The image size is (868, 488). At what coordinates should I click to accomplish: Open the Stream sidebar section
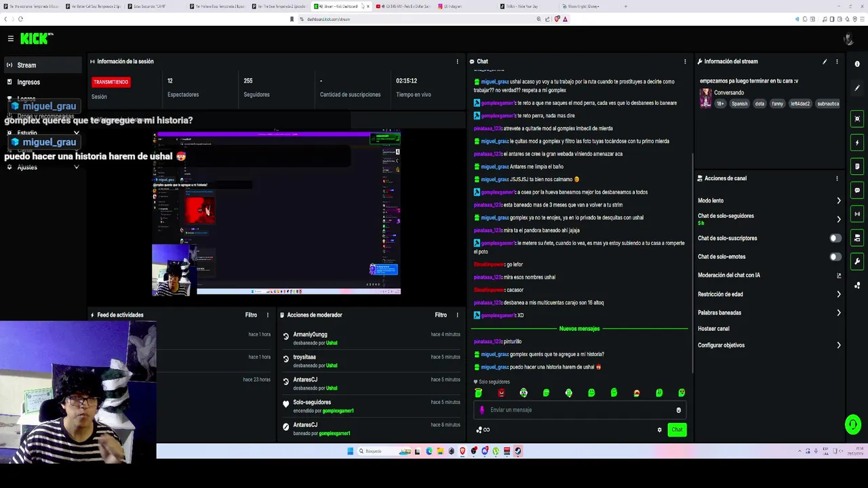click(43, 65)
